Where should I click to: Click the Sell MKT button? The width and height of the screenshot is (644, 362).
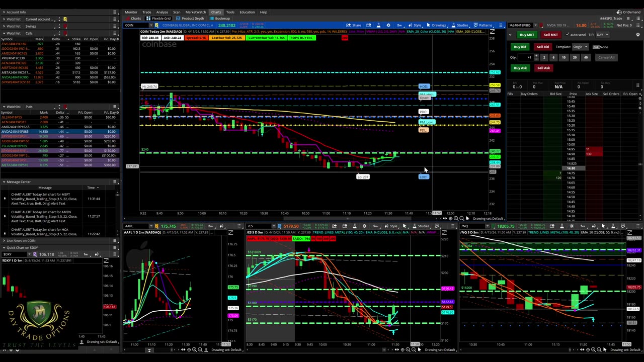coord(550,35)
